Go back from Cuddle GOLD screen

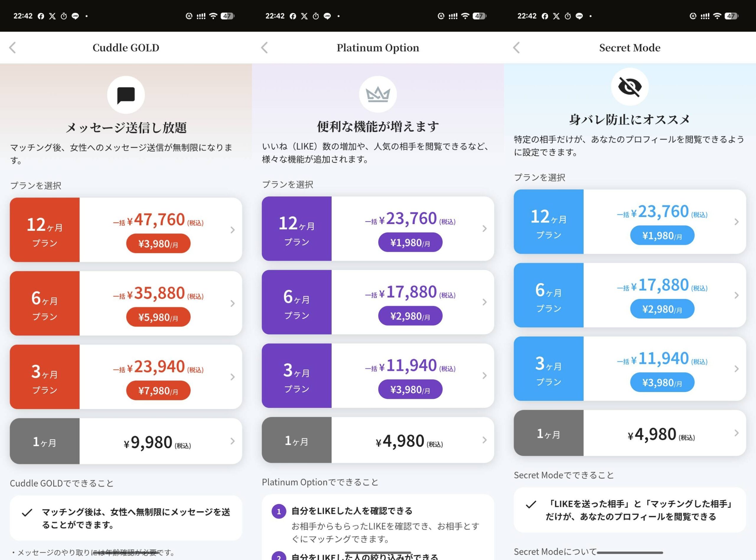[12, 48]
